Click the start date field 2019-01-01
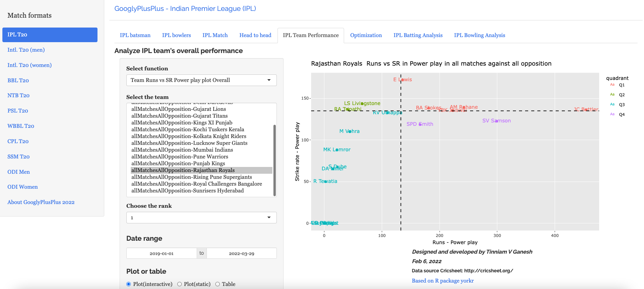This screenshot has height=289, width=644. [162, 254]
